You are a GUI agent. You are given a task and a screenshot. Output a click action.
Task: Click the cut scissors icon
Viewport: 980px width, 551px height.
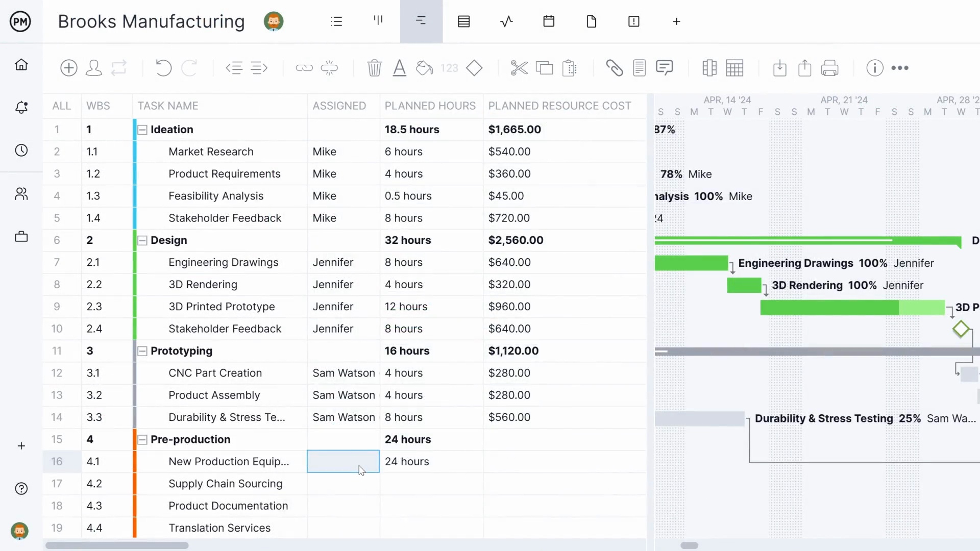pyautogui.click(x=519, y=68)
